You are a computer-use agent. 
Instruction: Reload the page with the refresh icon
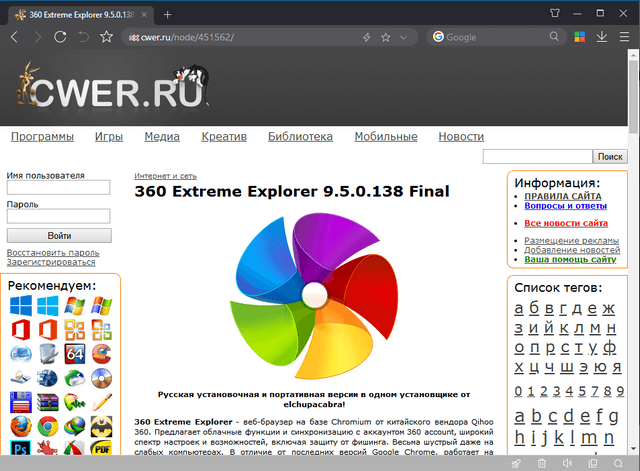(60, 37)
